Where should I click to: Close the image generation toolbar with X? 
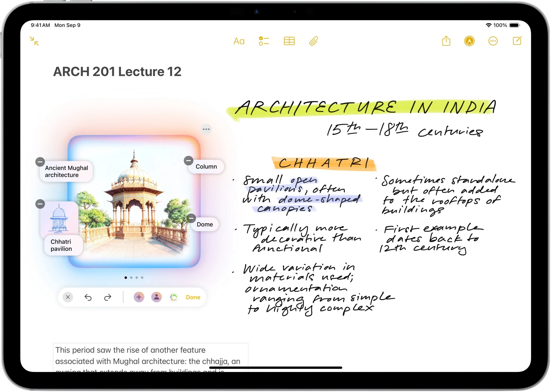point(68,297)
